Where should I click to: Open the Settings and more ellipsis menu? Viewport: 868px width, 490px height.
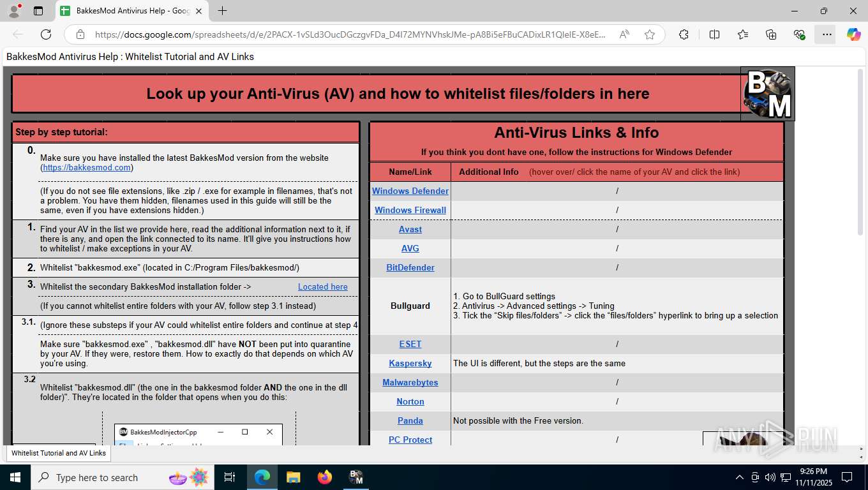coord(827,34)
